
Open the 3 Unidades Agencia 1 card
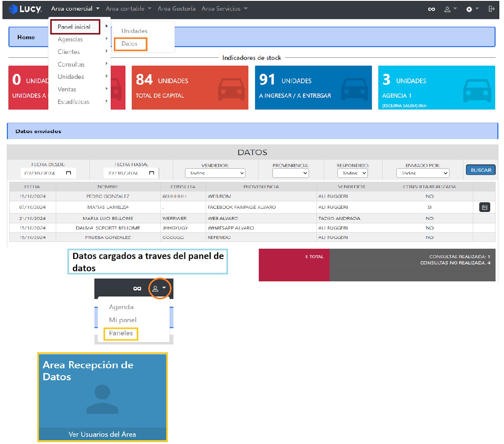(437, 88)
